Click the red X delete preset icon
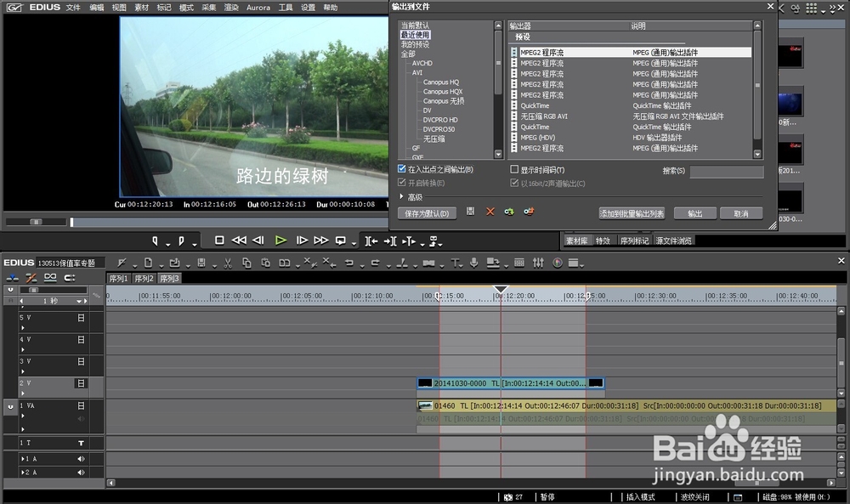This screenshot has width=850, height=504. 490,212
